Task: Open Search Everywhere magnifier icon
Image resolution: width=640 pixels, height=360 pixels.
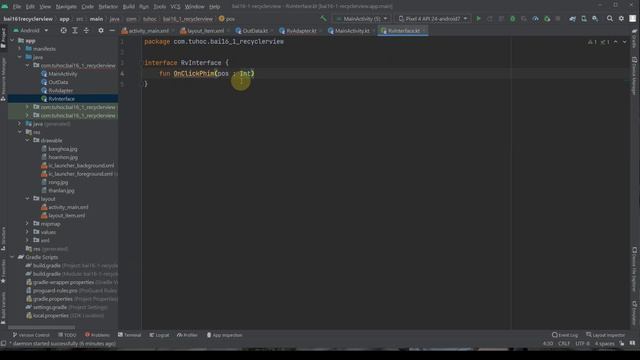Action: [610, 19]
